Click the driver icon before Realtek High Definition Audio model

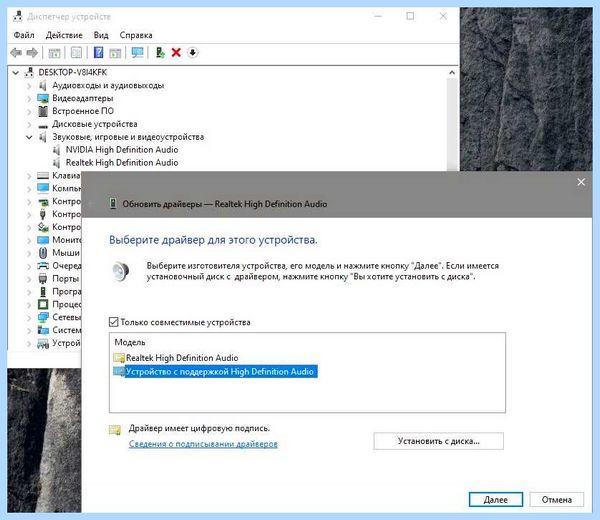119,358
